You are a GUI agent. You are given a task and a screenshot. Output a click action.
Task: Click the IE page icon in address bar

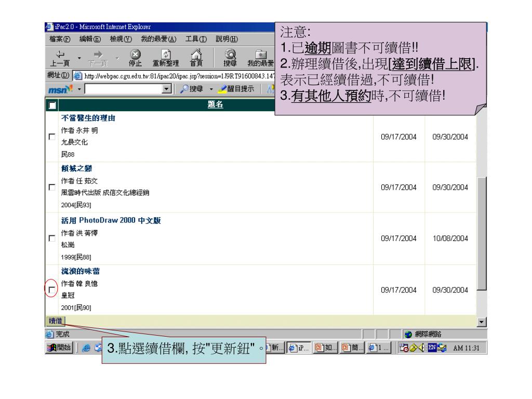tap(78, 76)
